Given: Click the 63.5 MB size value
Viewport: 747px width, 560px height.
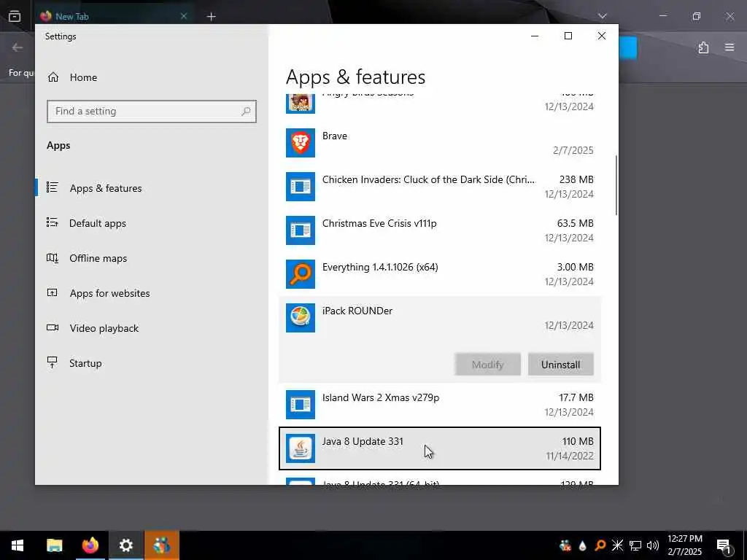Looking at the screenshot, I should click(575, 223).
